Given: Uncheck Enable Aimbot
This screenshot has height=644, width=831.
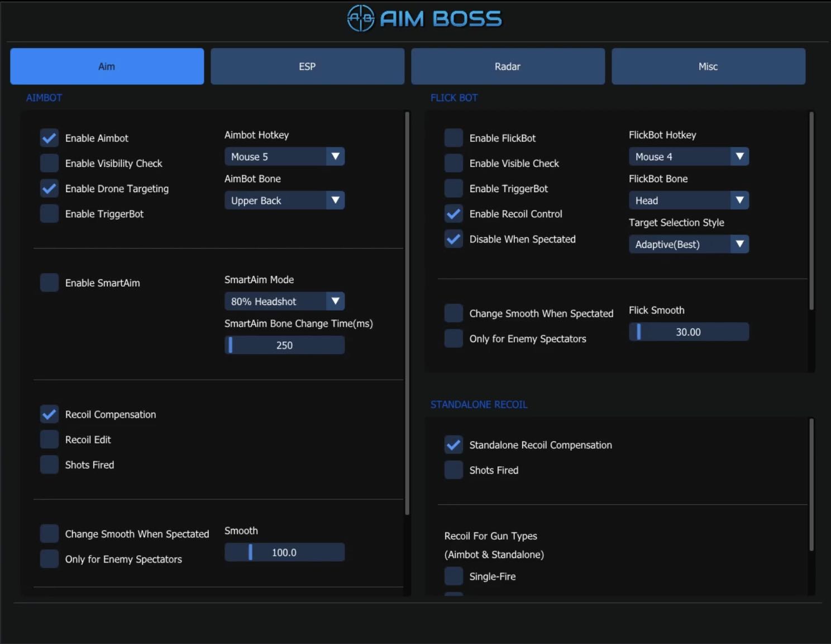Looking at the screenshot, I should (49, 138).
